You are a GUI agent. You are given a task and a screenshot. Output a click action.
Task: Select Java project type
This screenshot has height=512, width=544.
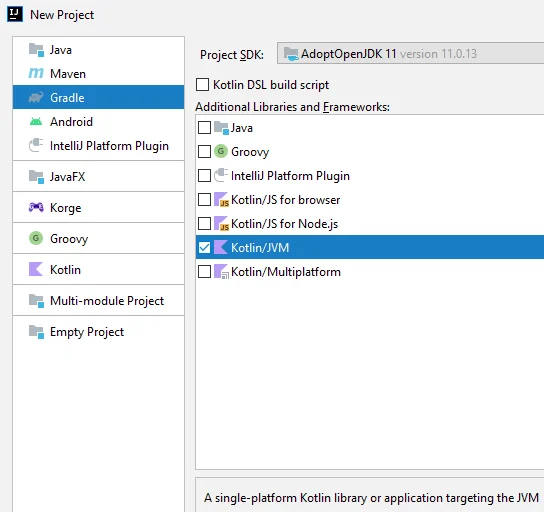(99, 50)
